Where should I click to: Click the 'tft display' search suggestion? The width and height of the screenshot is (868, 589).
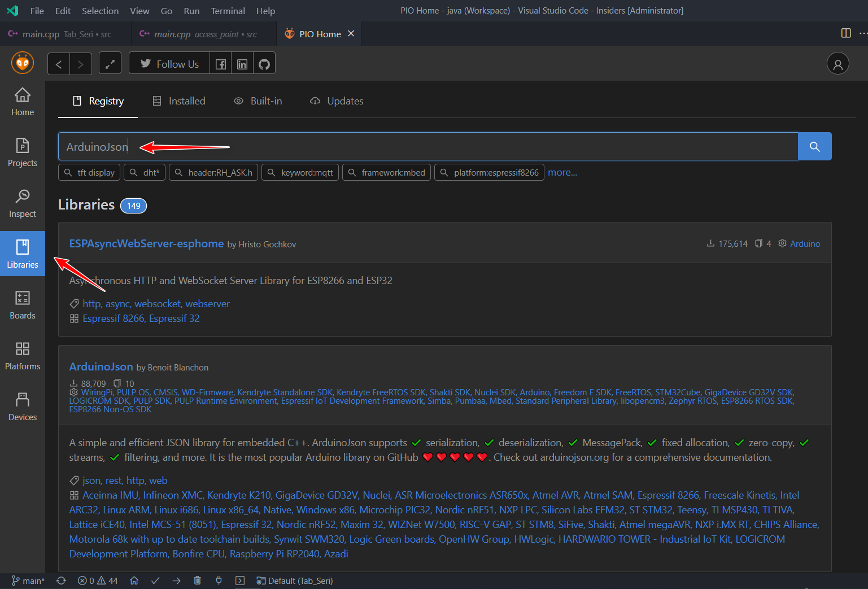coord(90,172)
